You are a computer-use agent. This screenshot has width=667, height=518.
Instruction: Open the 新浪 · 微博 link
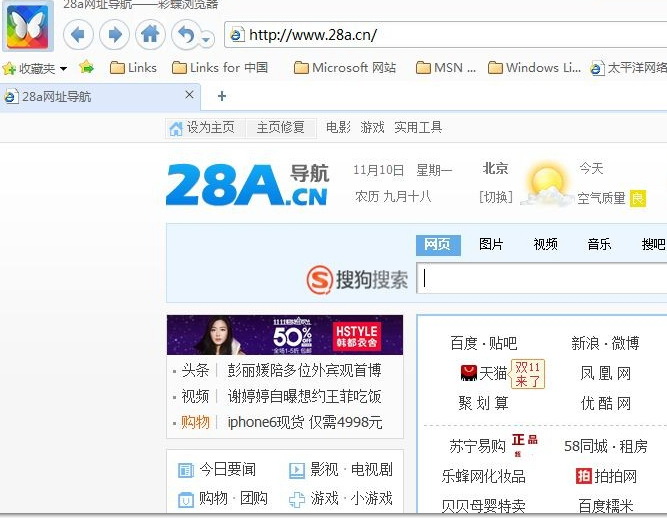[605, 343]
